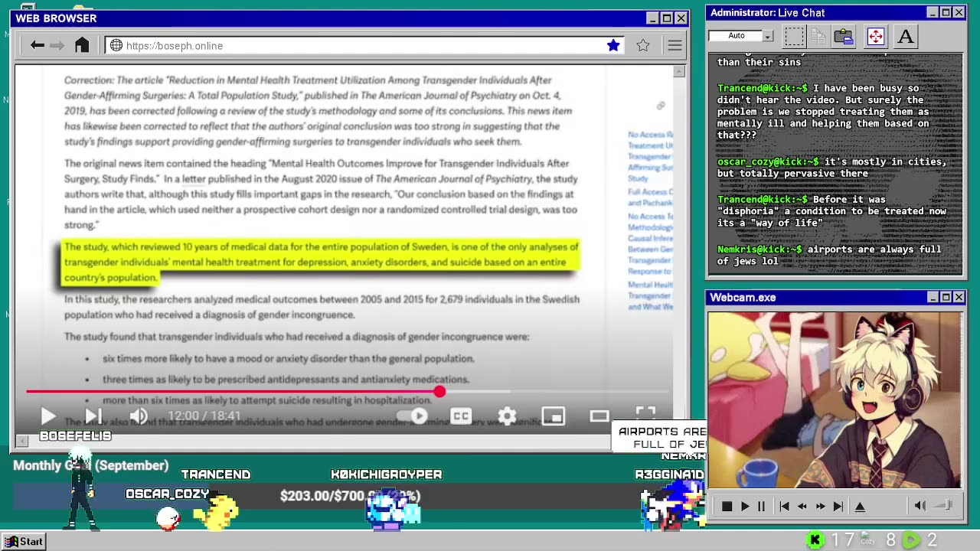The height and width of the screenshot is (551, 980).
Task: Click the copy icon in Live Chat toolbar
Action: point(818,36)
